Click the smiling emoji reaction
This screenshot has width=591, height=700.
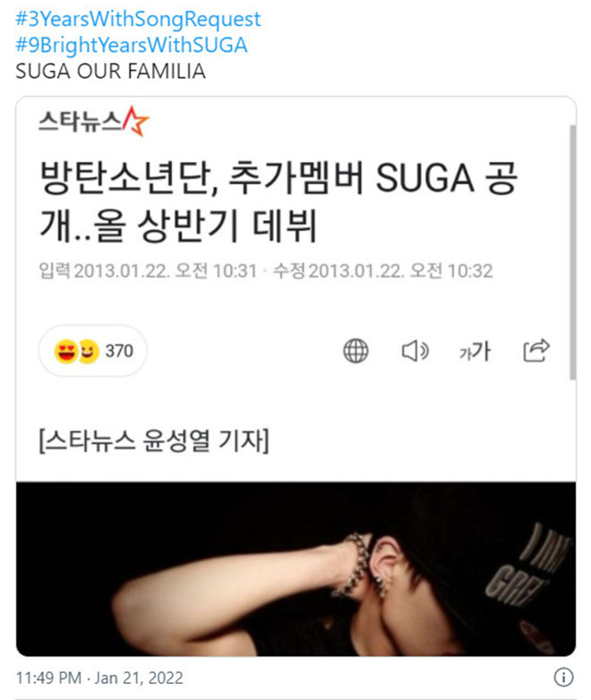[x=89, y=351]
